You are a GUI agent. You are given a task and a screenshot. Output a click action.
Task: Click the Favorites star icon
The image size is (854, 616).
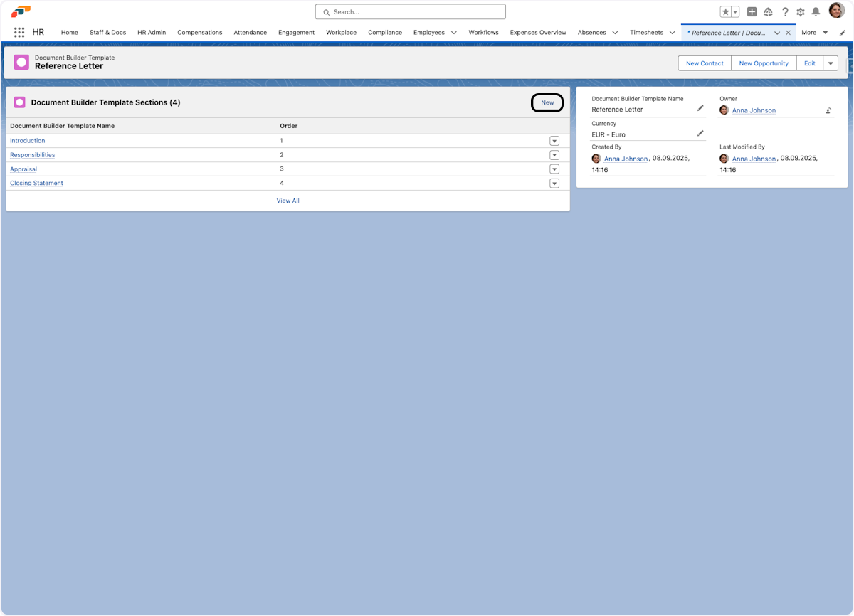[725, 12]
